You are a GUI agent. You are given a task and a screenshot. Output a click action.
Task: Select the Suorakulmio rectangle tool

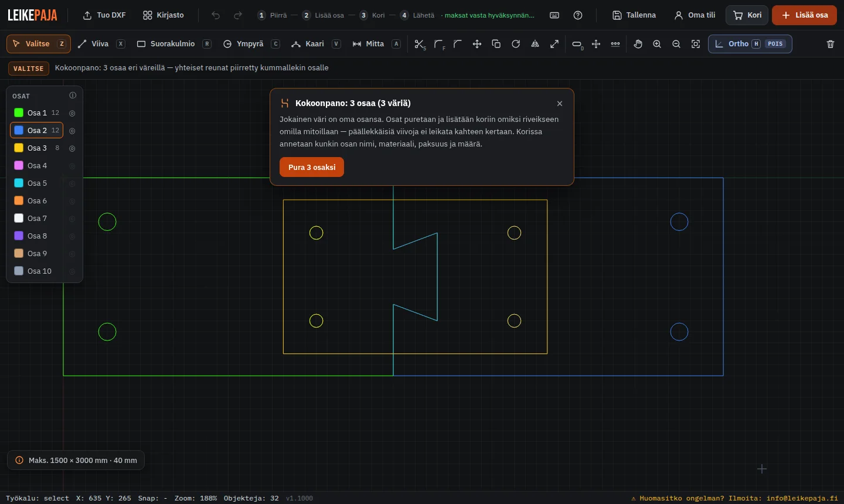pos(173,44)
